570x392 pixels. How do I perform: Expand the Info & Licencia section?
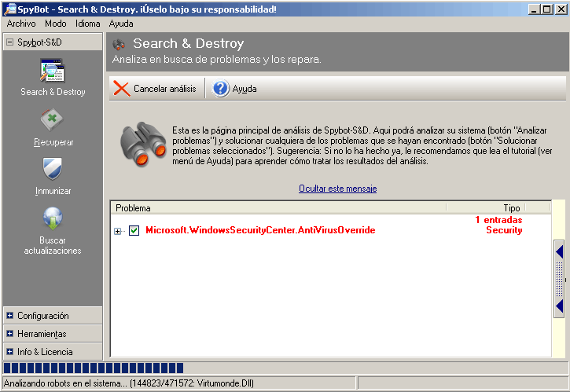pos(10,351)
